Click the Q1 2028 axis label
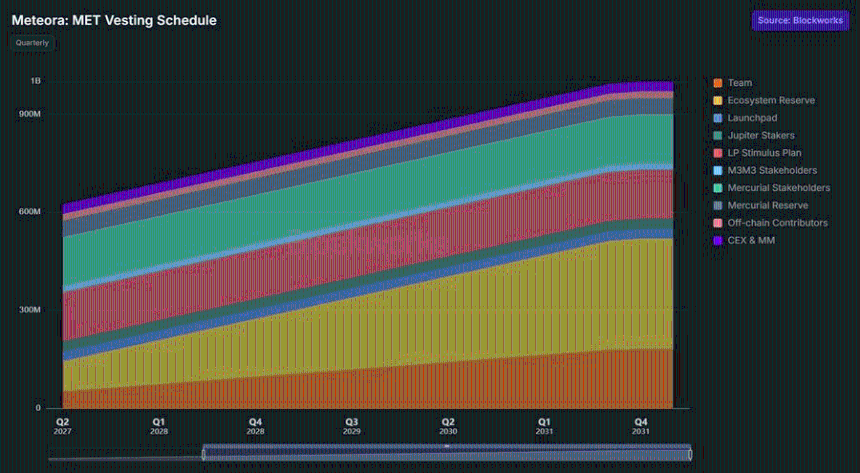860x473 pixels. [159, 426]
